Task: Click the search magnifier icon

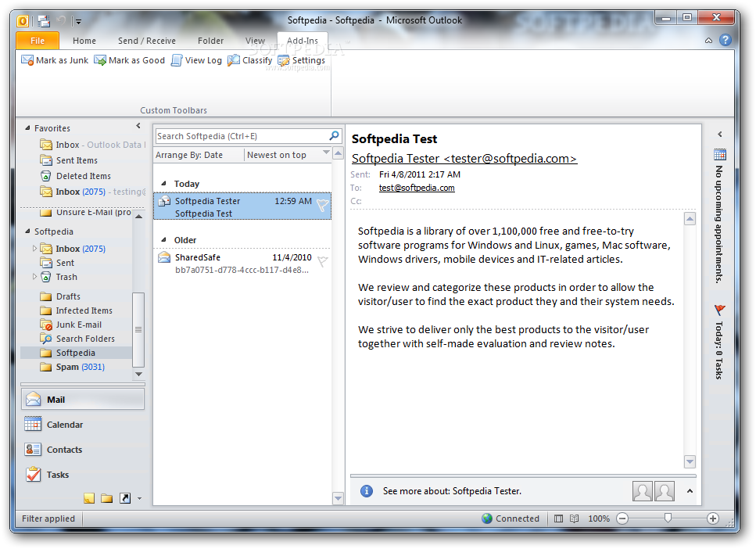Action: point(334,135)
